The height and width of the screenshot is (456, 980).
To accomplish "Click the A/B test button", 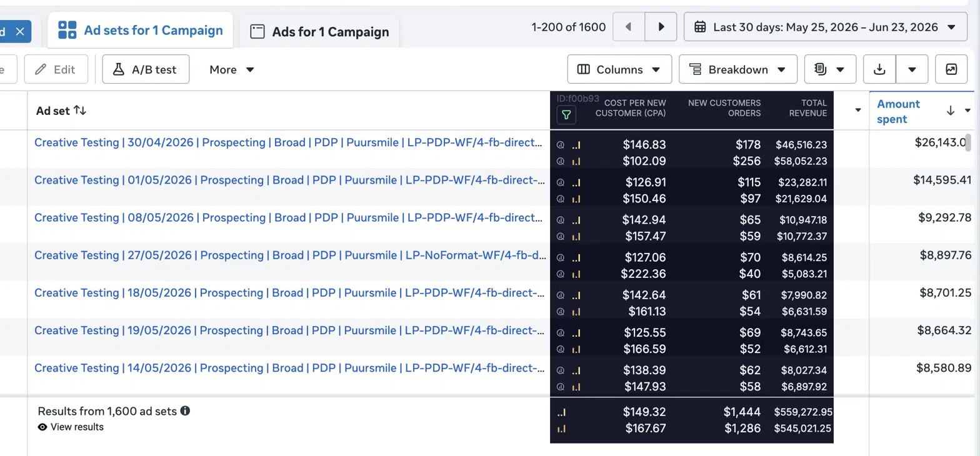I will pyautogui.click(x=146, y=69).
